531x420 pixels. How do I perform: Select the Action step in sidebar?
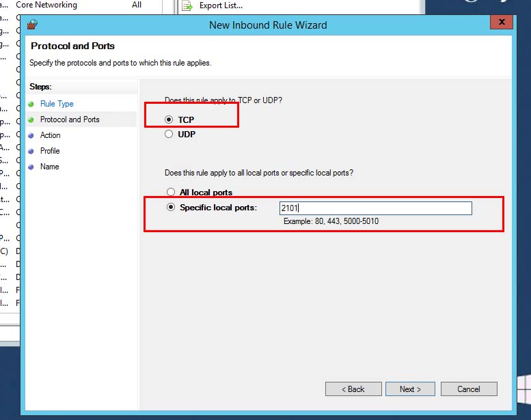coord(50,135)
